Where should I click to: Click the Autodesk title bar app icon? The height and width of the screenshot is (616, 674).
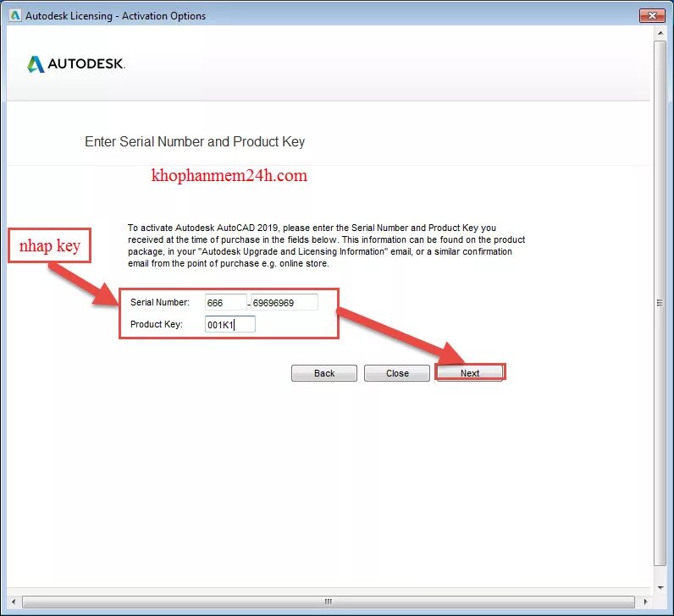point(15,15)
